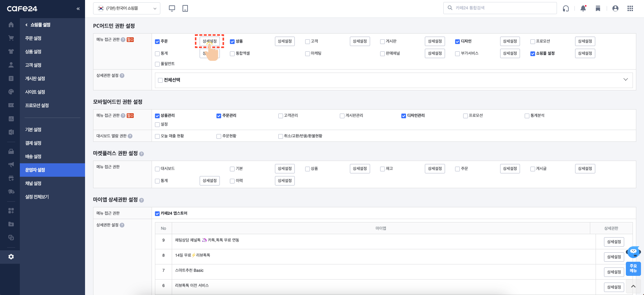Screen dimensions: 644x295
Task: Click 상세설정 for 스마트추천 Basic app
Action: 614,272
